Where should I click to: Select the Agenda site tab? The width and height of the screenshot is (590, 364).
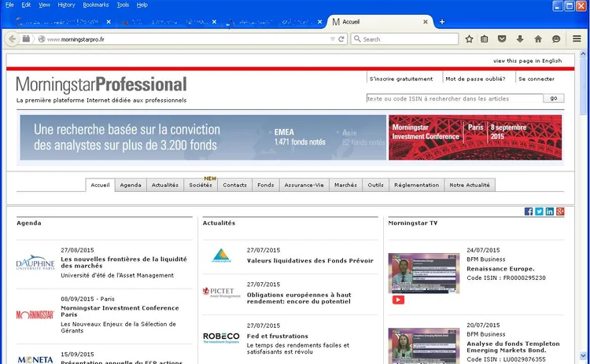[x=131, y=185]
